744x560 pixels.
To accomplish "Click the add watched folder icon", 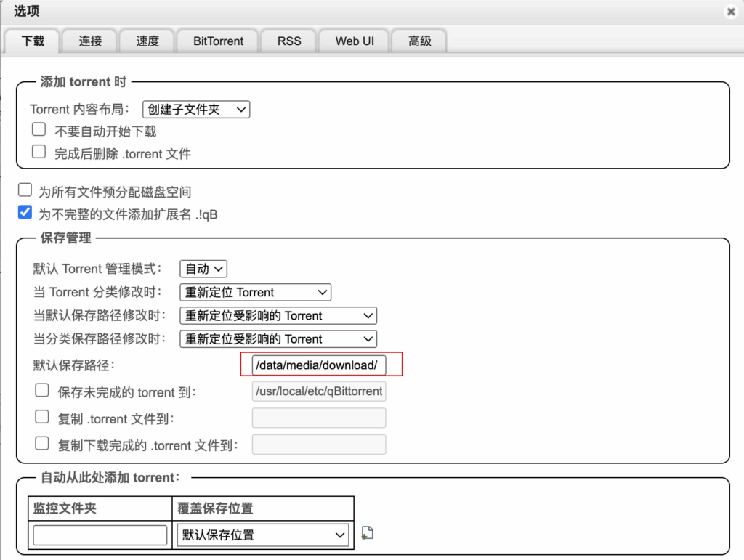I will [x=367, y=534].
